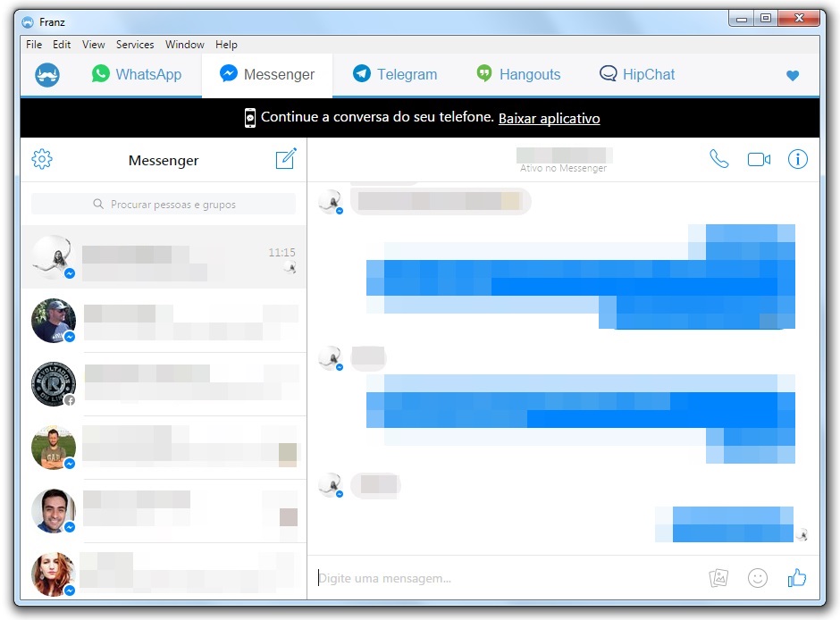Click the Franz icon in the title bar
The height and width of the screenshot is (620, 840).
(28, 22)
